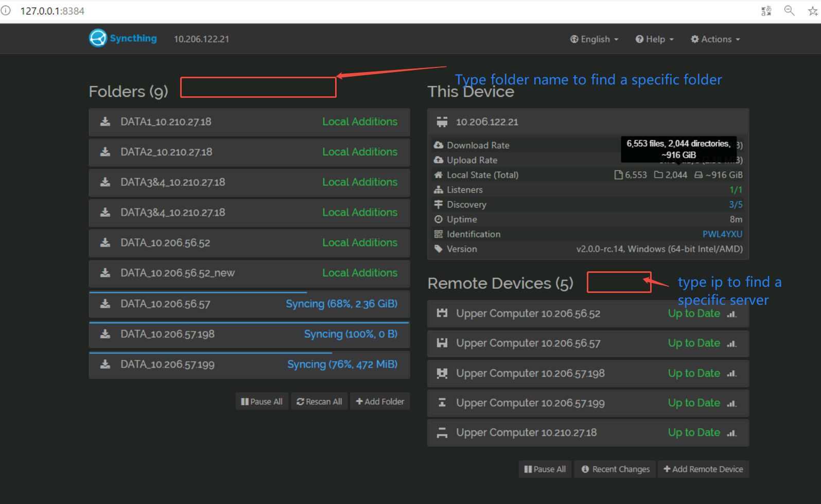Click the translate page icon in address bar
The width and height of the screenshot is (821, 504).
(x=766, y=11)
